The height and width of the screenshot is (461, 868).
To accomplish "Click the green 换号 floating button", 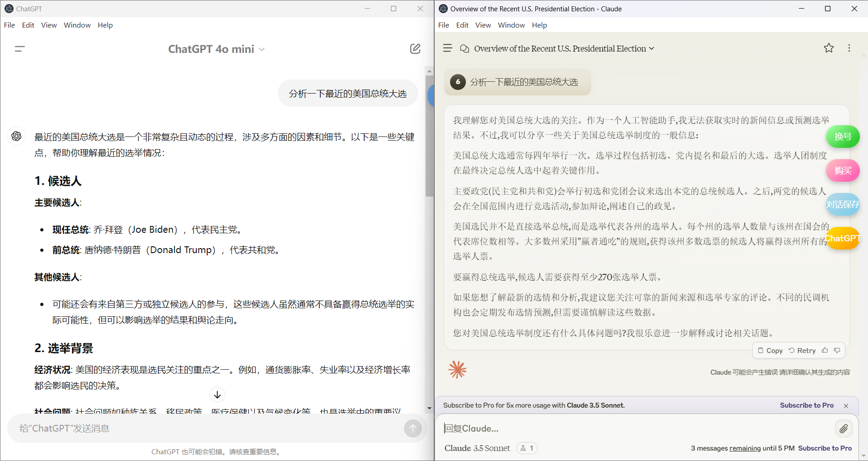I will point(842,136).
